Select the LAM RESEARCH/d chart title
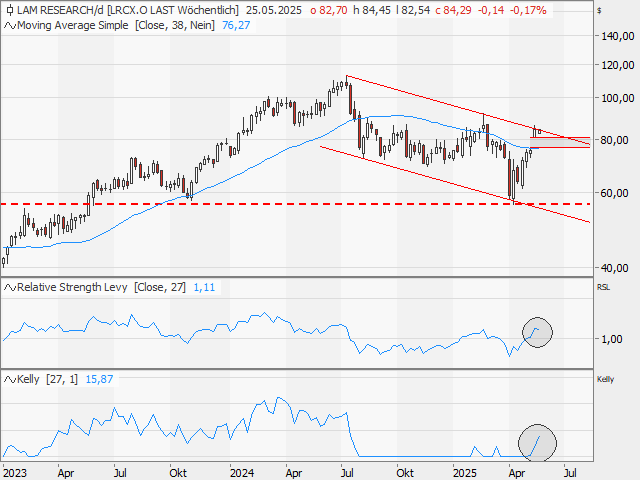640x480 pixels. (60, 10)
